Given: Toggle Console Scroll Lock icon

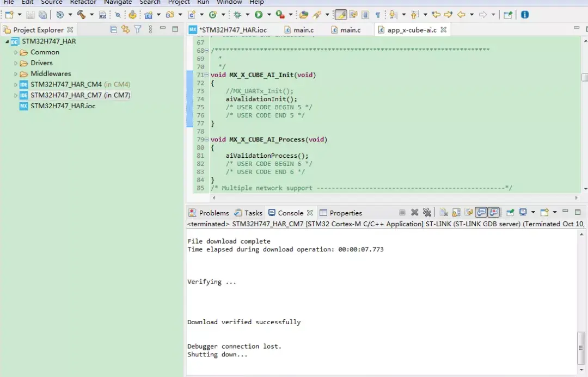Looking at the screenshot, I should pyautogui.click(x=456, y=213).
